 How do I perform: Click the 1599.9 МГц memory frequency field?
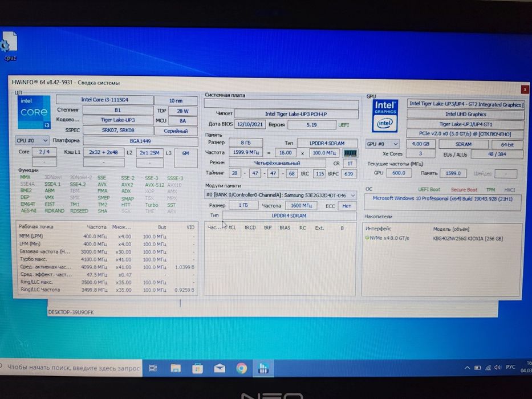tap(246, 153)
